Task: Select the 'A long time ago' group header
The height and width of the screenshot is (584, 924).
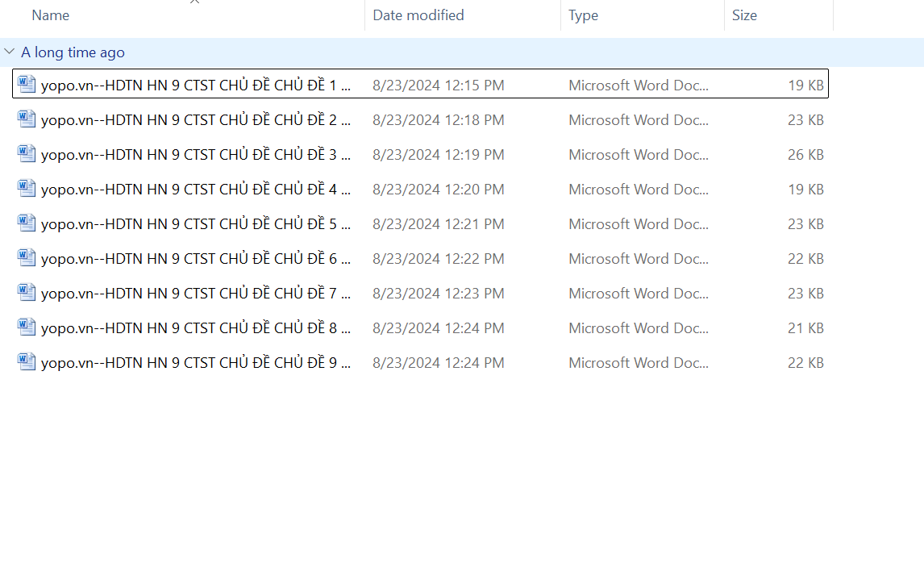Action: [73, 52]
